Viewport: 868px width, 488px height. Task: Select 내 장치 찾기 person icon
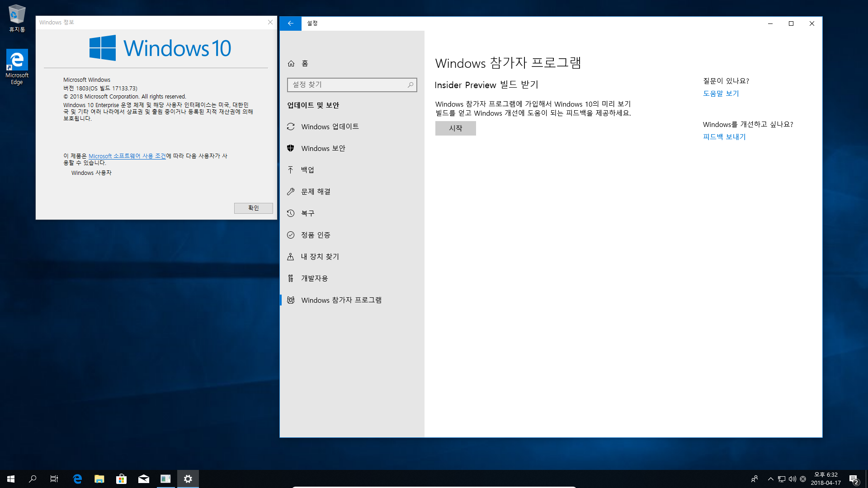[291, 257]
